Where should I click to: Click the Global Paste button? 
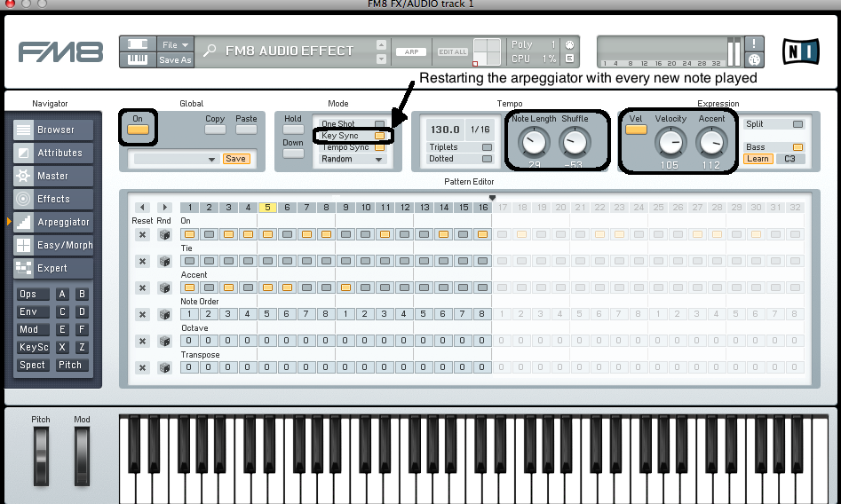click(246, 130)
